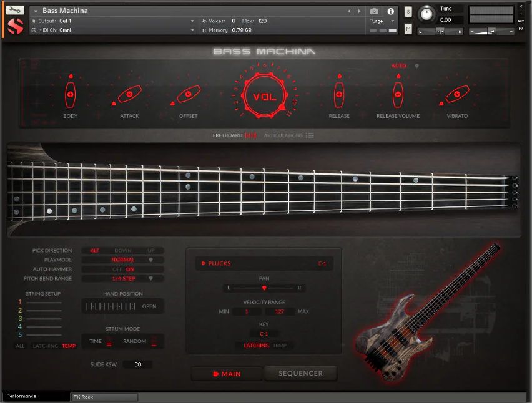The width and height of the screenshot is (532, 403).
Task: Click the central VOL knob
Action: [x=263, y=94]
